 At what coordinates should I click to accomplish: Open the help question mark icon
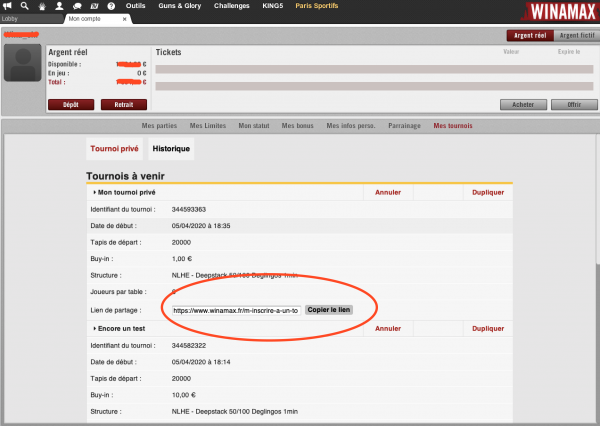tap(111, 6)
